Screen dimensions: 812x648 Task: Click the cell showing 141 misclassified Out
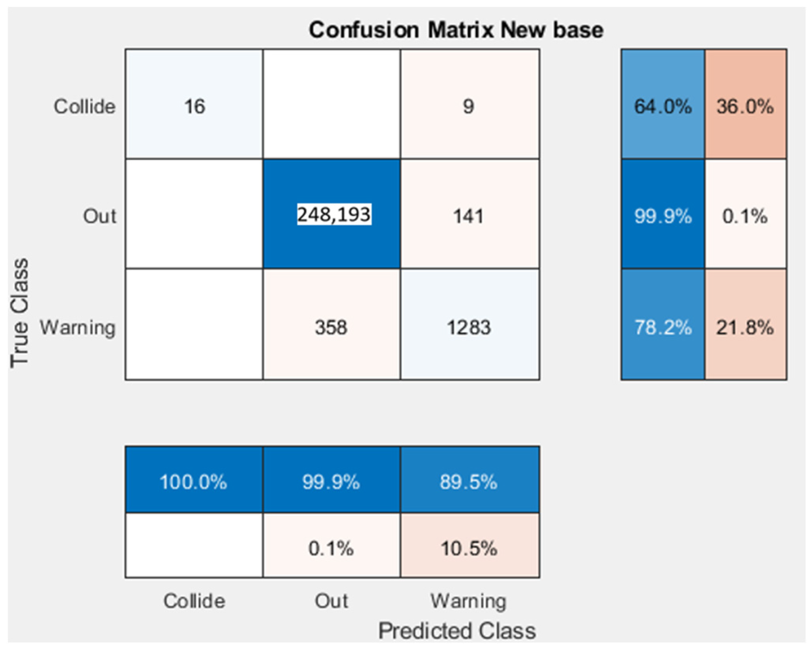470,214
